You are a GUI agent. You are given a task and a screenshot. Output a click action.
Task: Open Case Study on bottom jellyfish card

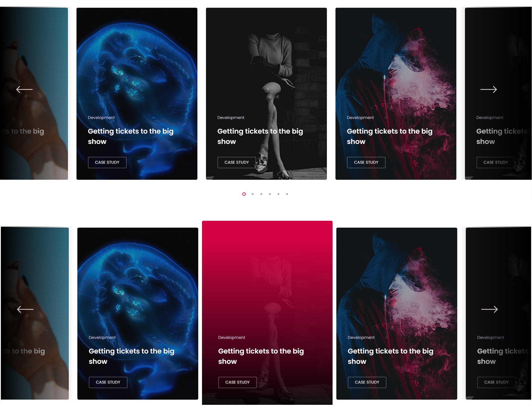click(108, 382)
